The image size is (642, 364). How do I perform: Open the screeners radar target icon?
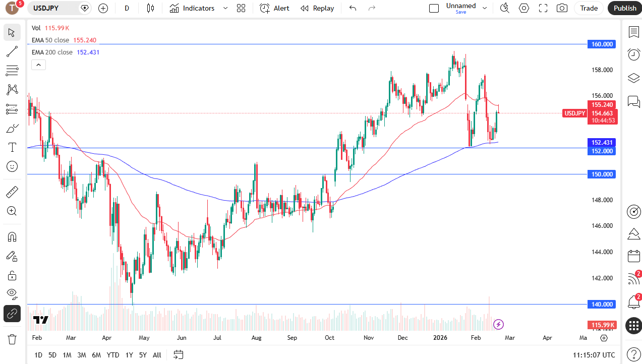tap(633, 211)
